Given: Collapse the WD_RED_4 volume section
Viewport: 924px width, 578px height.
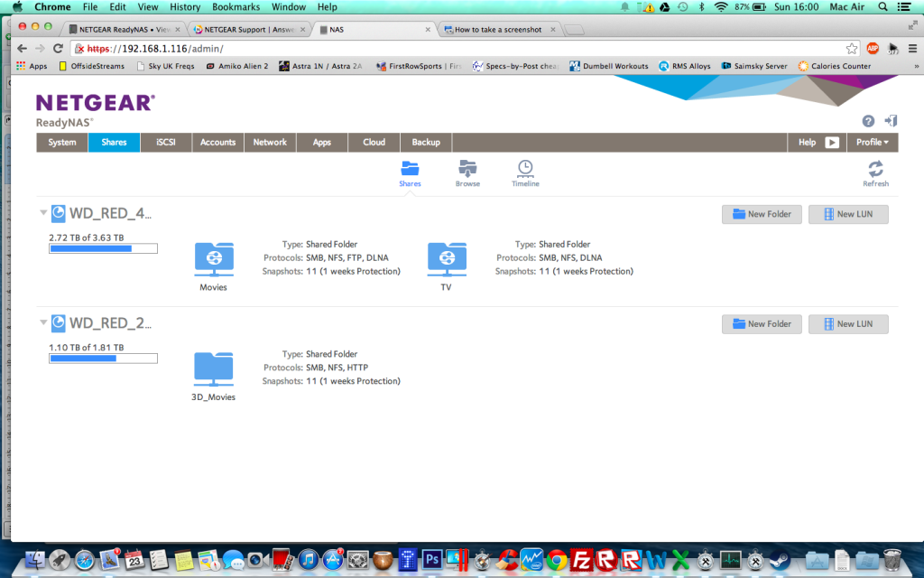Looking at the screenshot, I should pos(43,212).
